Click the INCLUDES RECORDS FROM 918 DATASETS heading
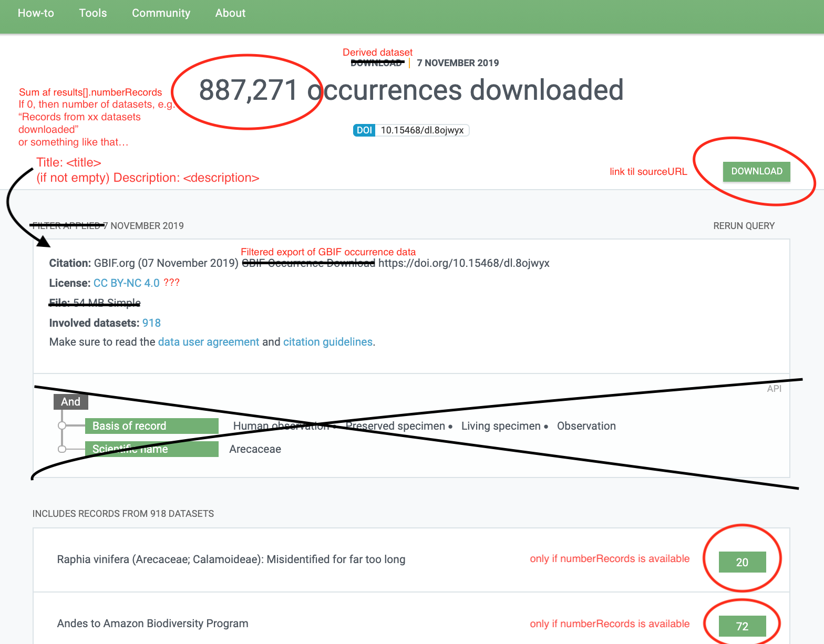This screenshot has height=644, width=824. [x=123, y=514]
